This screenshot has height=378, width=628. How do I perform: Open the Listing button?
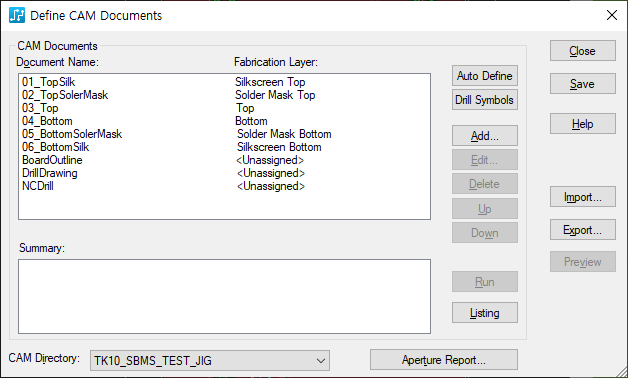click(485, 313)
